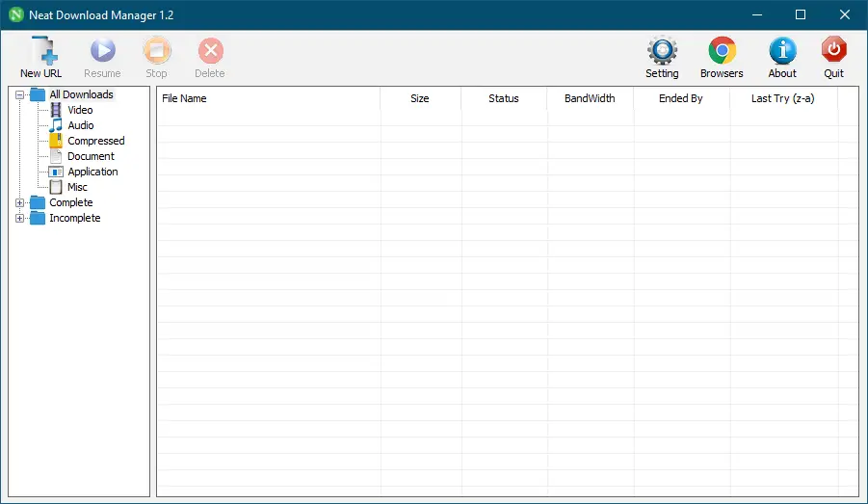Sort by File Name column header
Image resolution: width=868 pixels, height=504 pixels.
pos(269,98)
